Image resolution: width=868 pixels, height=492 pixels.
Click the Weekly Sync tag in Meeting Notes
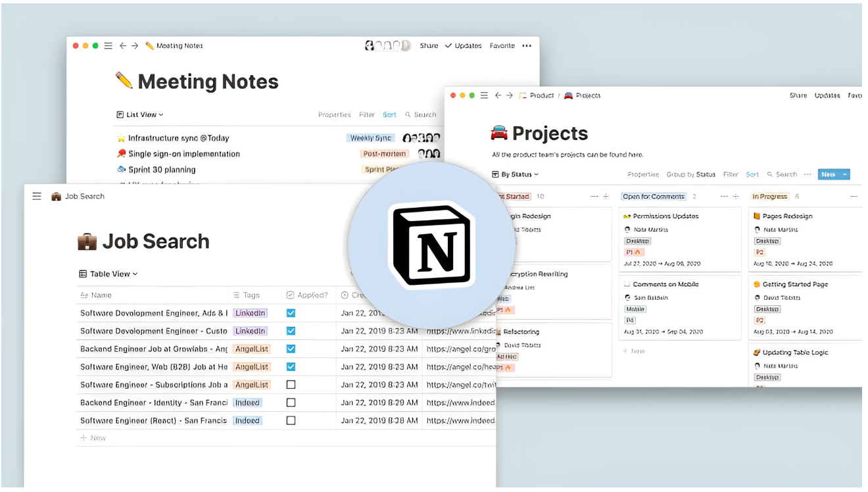click(371, 138)
